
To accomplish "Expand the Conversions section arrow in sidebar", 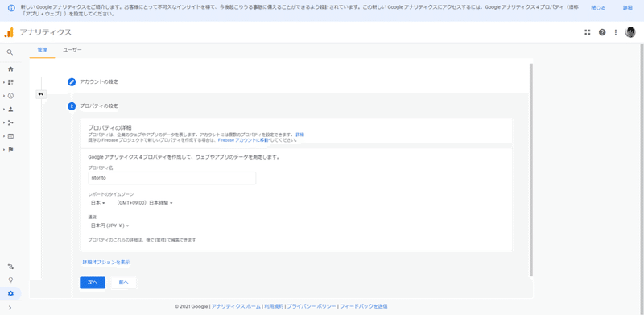I will (4, 149).
